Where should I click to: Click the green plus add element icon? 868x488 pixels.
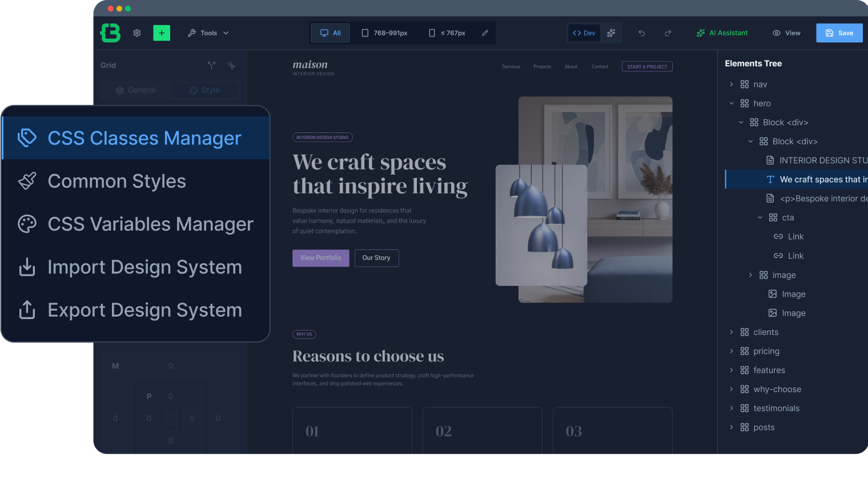coord(162,33)
